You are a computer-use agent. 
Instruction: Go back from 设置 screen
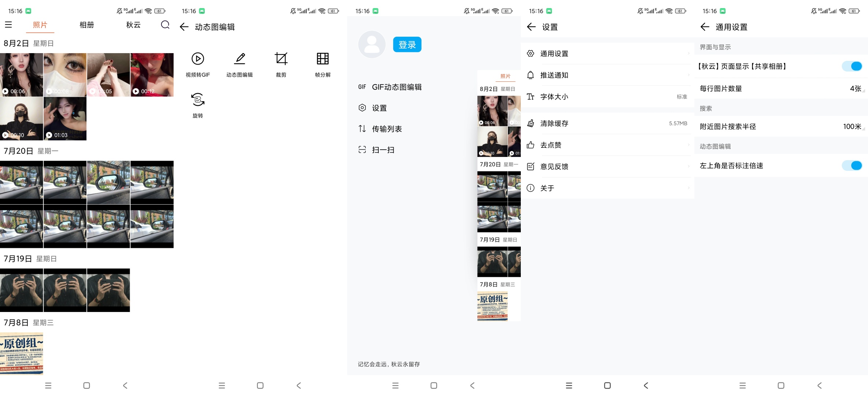[531, 27]
